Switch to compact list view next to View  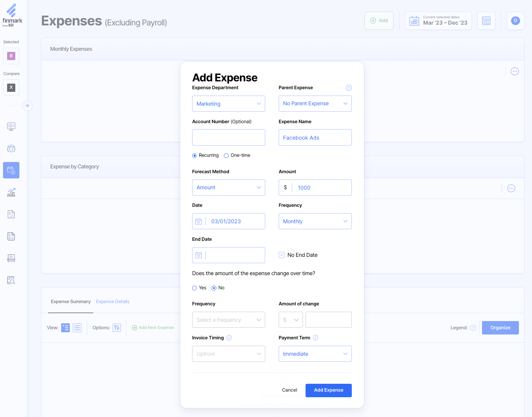77,327
